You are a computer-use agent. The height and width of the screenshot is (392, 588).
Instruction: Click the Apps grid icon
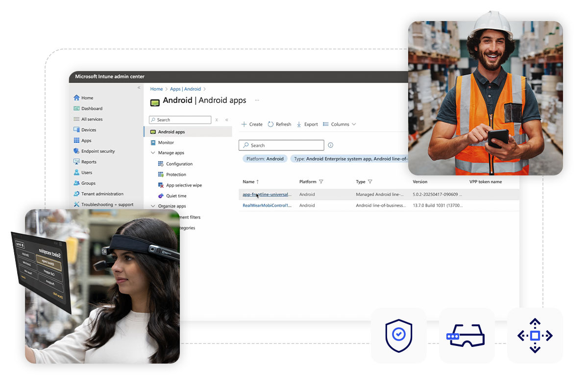76,141
